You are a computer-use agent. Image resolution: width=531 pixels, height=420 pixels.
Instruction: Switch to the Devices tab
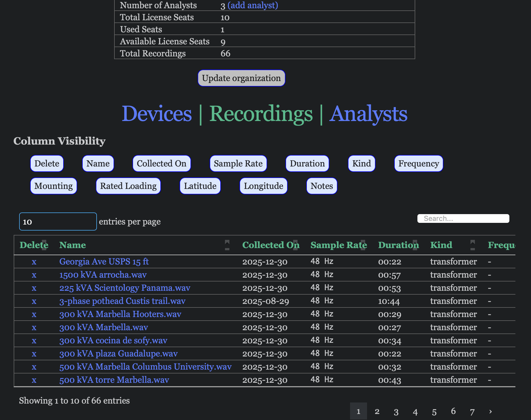157,114
